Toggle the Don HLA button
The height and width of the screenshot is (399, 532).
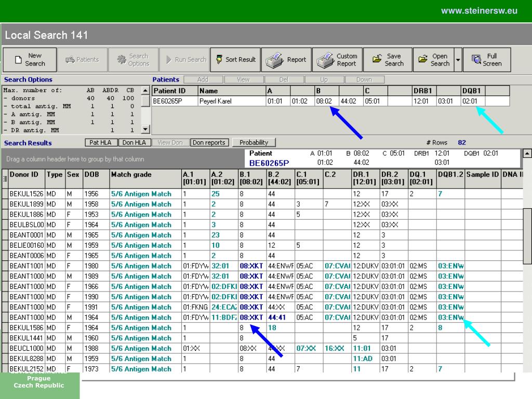(135, 142)
